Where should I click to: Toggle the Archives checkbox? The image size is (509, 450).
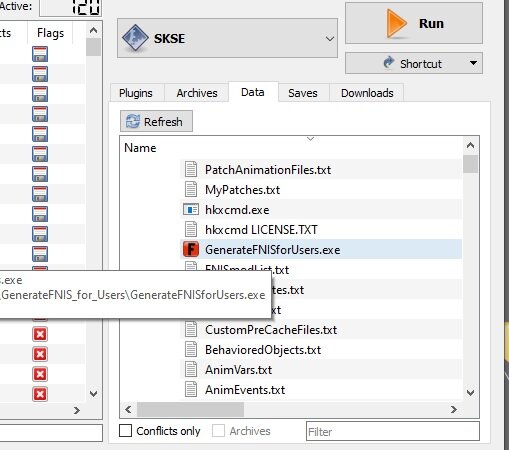218,431
